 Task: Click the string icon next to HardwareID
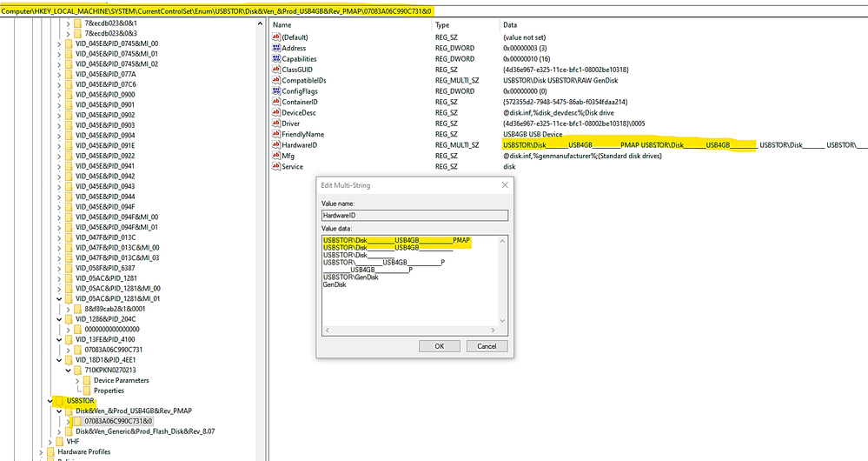point(276,145)
